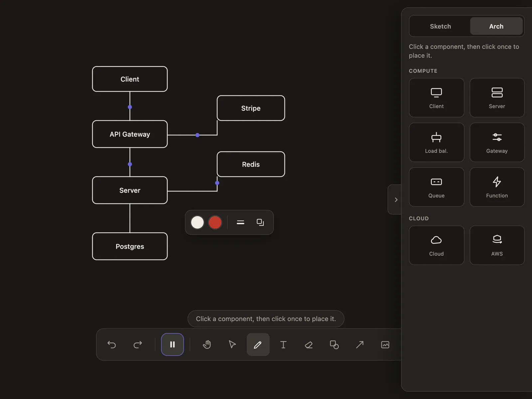Select the Server box on canvas
This screenshot has width=532, height=399.
pos(130,190)
